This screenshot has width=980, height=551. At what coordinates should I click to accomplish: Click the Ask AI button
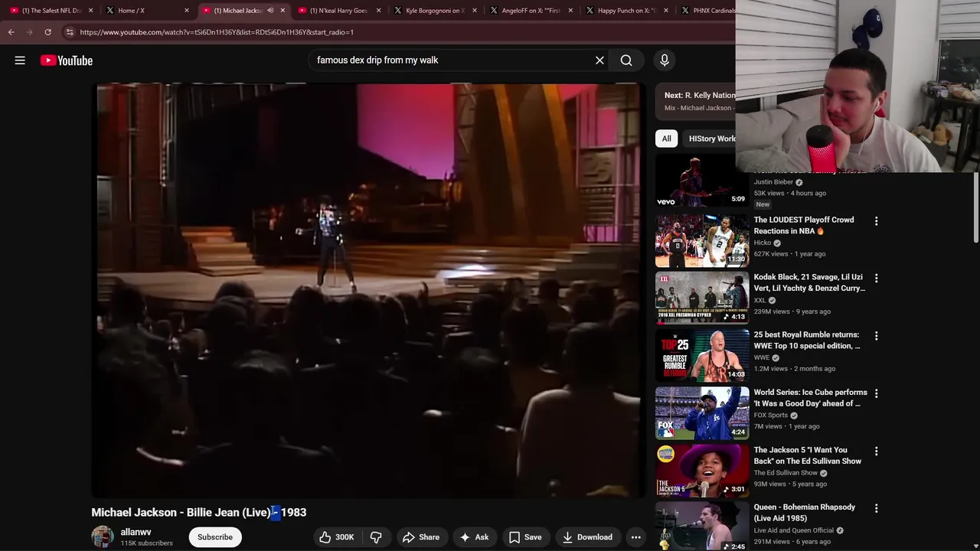pos(474,537)
